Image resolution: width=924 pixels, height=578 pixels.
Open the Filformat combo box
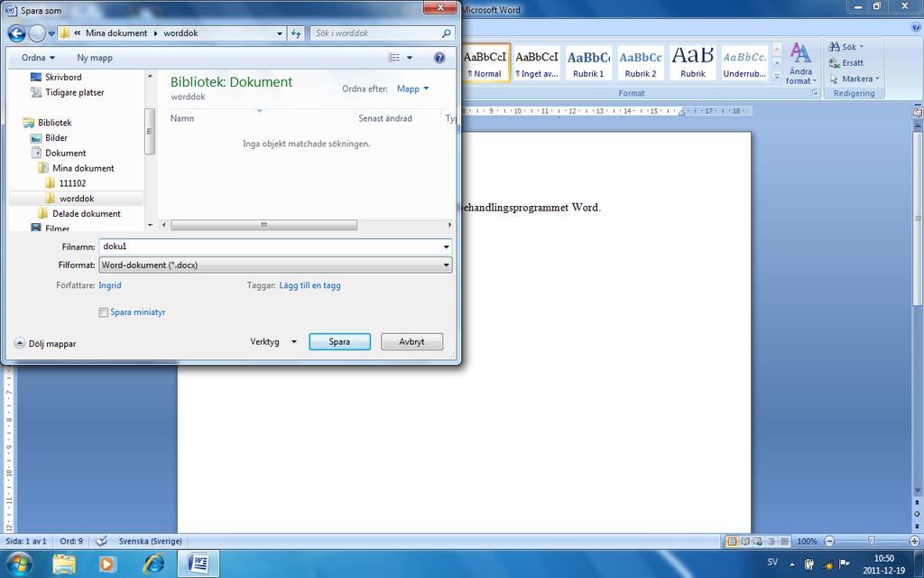(276, 266)
